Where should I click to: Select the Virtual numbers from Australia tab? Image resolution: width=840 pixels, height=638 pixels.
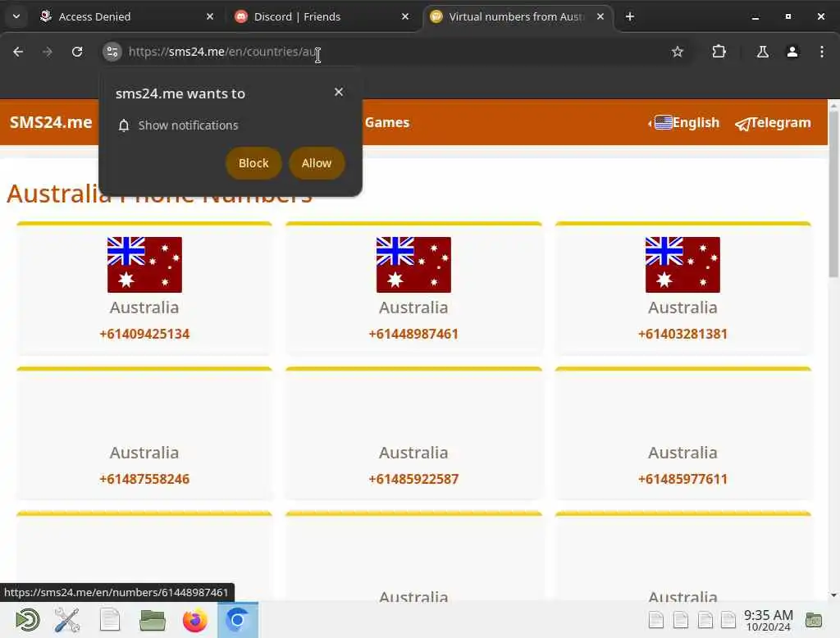518,16
